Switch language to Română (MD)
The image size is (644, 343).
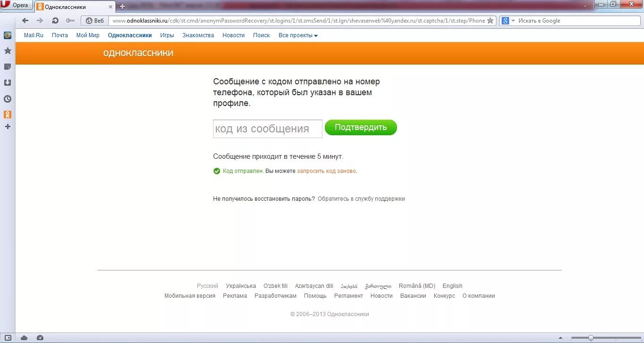coord(417,286)
